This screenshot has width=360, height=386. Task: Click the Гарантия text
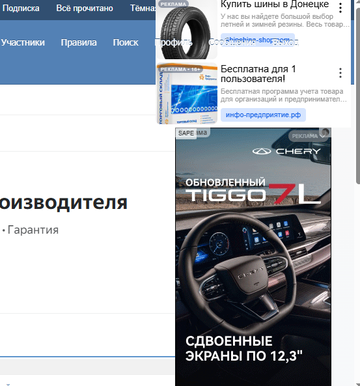tap(33, 230)
